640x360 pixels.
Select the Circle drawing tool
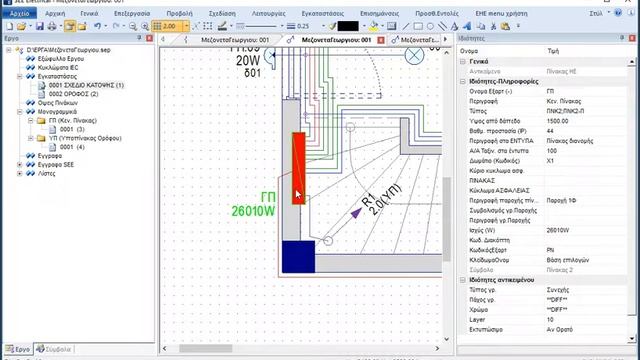pyautogui.click(x=430, y=27)
